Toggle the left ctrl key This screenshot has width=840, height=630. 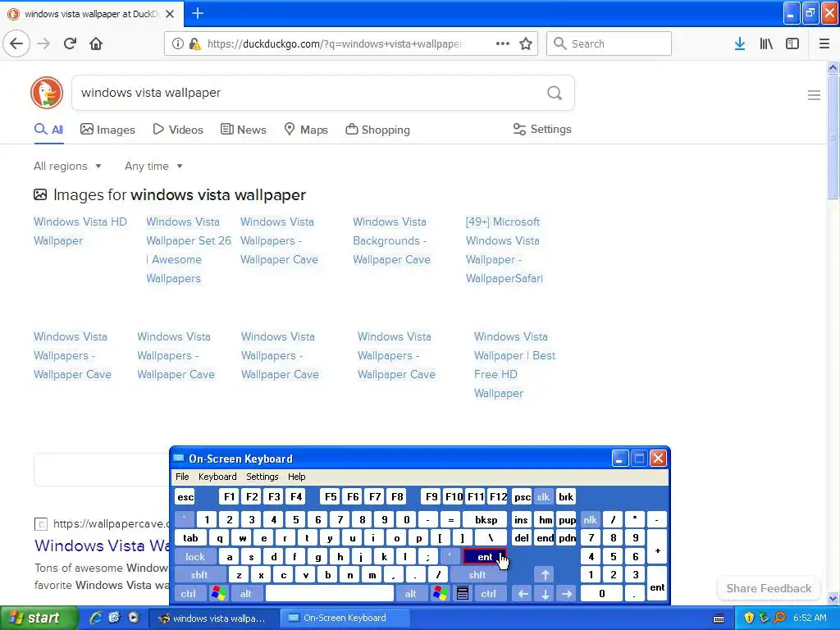189,594
